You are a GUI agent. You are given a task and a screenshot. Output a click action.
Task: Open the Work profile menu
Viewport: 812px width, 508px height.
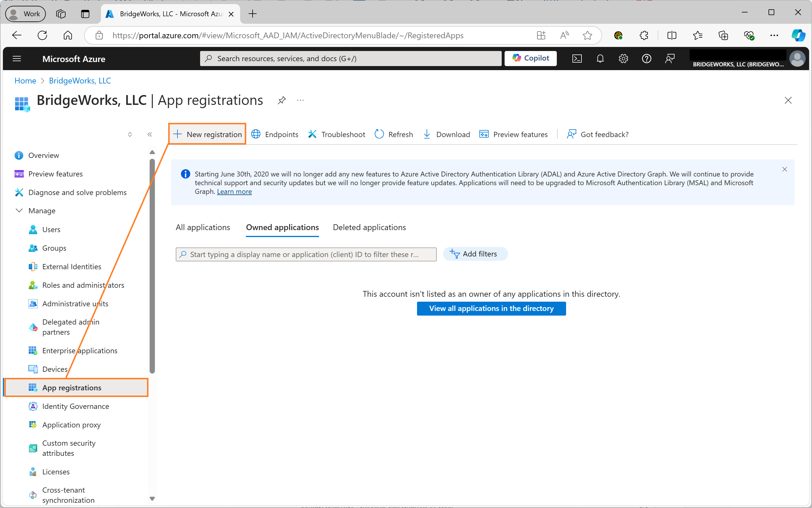coord(25,14)
